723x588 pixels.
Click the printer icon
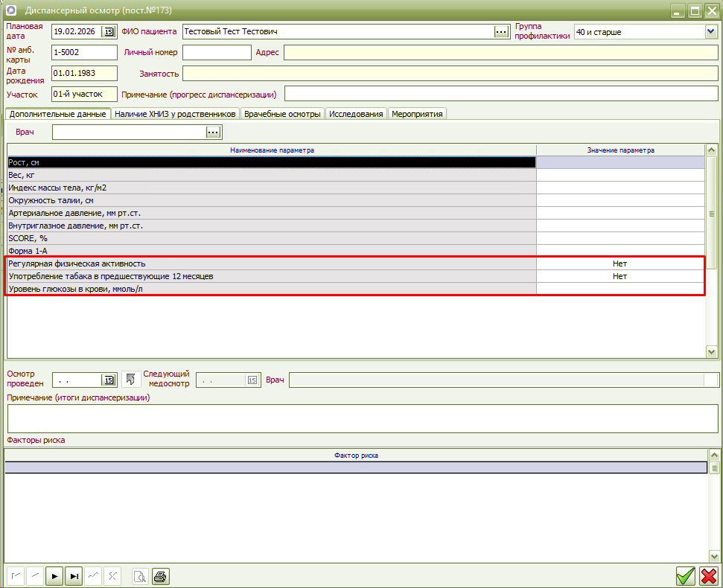coord(160,576)
